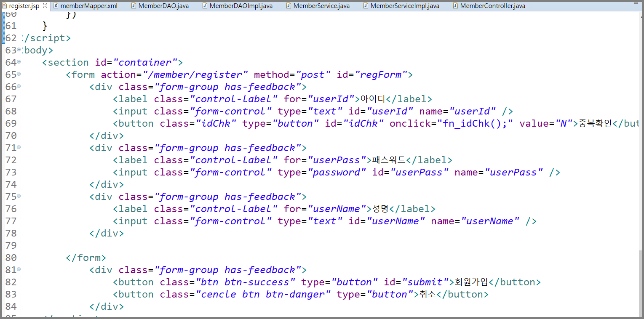
Task: Click the "userName" name value on line 77
Action: [x=490, y=221]
